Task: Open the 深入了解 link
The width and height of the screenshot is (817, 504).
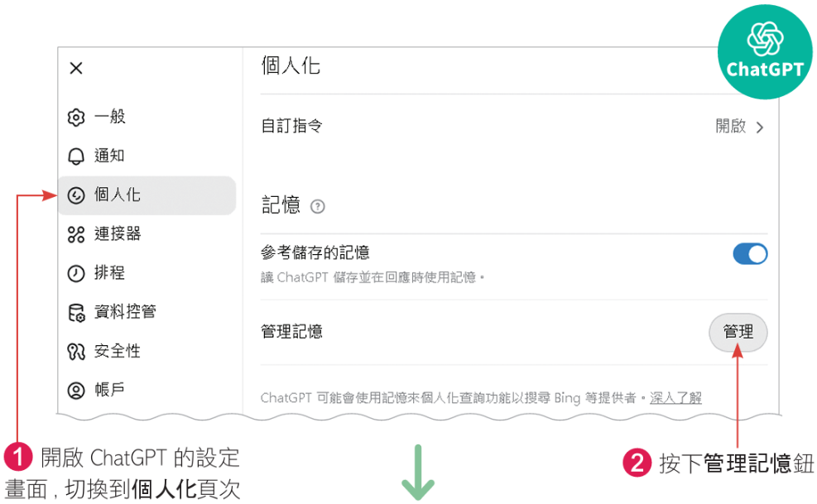Action: pyautogui.click(x=675, y=398)
